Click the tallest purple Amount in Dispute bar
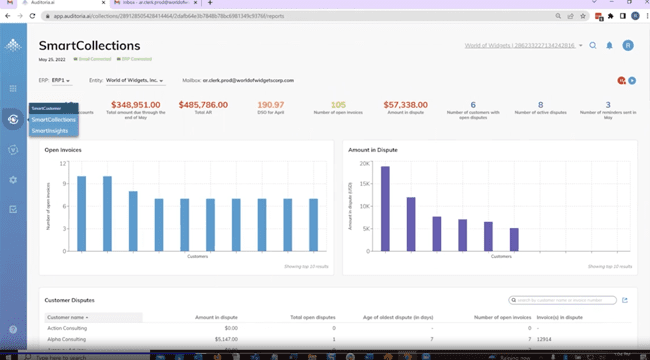Screen dimensions: 650x360 click(385, 209)
